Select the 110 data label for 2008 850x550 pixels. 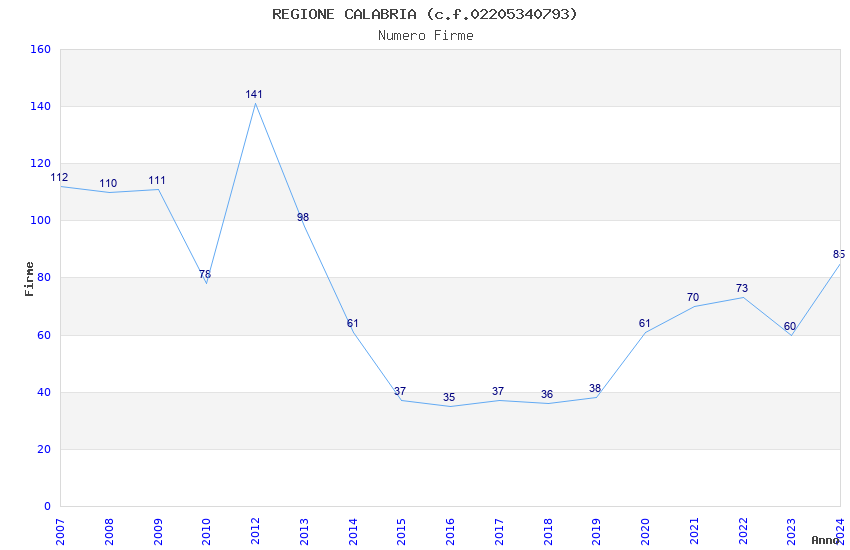[108, 183]
